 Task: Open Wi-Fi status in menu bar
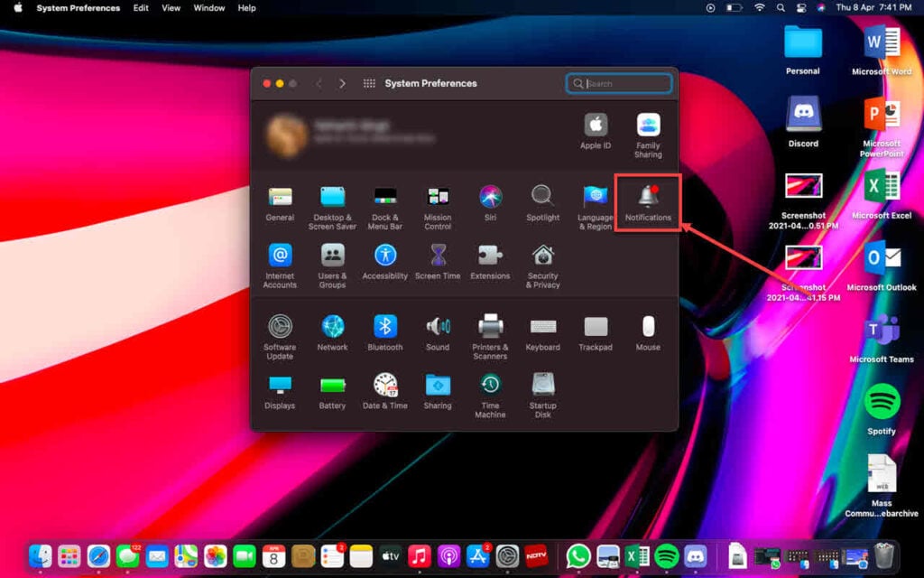[x=760, y=7]
